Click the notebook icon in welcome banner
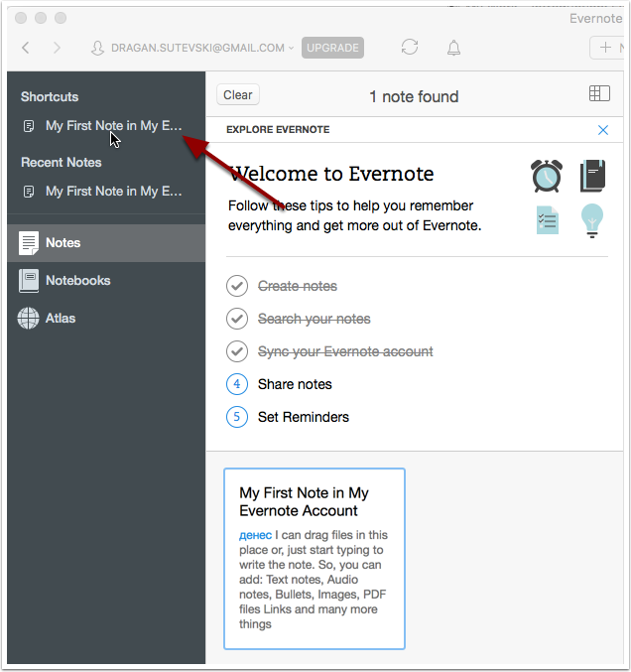The height and width of the screenshot is (672, 631). click(592, 176)
